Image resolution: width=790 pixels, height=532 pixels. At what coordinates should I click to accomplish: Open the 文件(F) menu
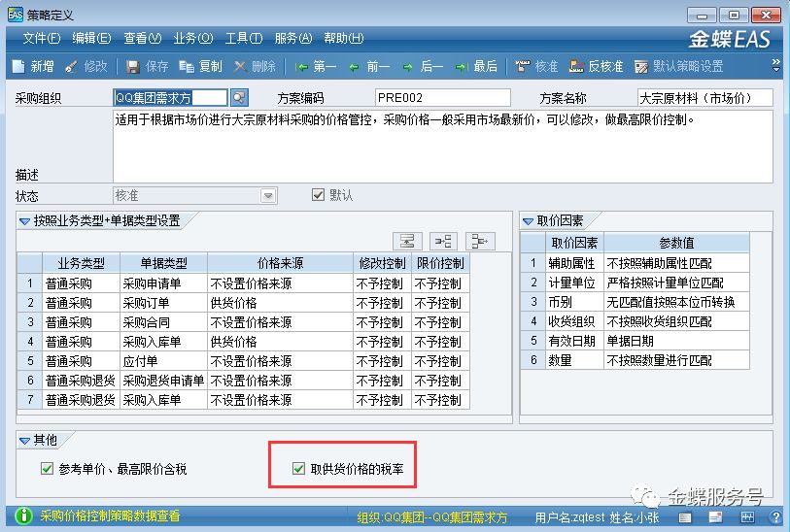[42, 38]
